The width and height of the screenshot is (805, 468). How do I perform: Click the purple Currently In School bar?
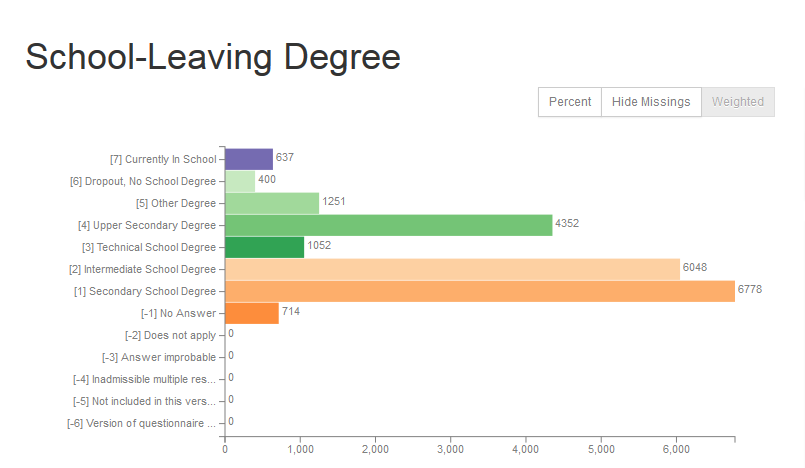249,159
